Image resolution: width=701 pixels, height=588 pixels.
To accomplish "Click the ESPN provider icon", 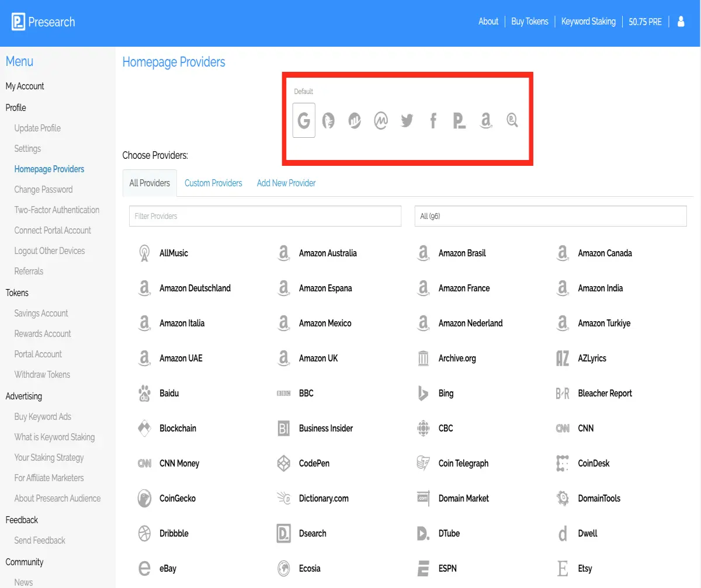I will [424, 569].
